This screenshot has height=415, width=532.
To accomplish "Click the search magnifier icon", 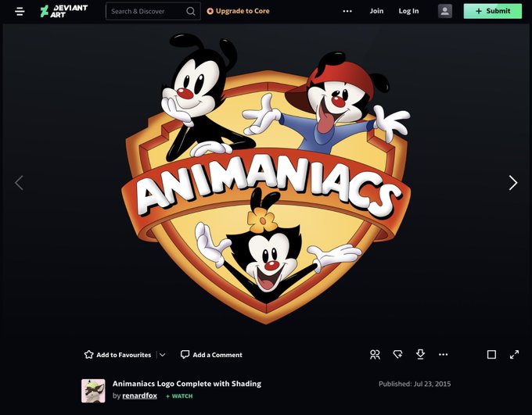I will tap(191, 11).
